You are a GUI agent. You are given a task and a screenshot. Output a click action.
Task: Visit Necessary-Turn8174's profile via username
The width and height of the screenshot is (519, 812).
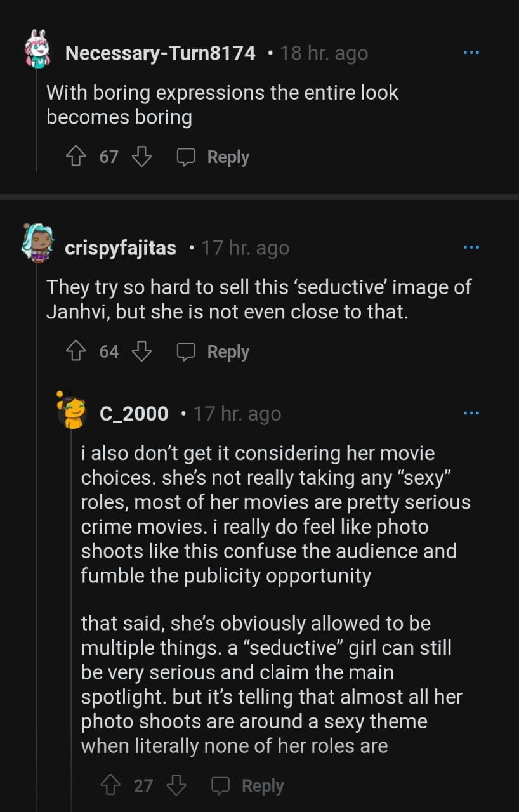click(x=160, y=53)
